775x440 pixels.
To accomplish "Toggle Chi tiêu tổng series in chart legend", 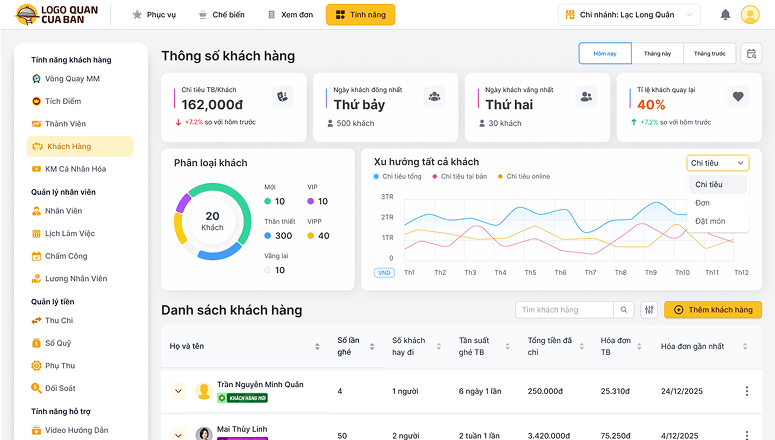I will tap(396, 176).
